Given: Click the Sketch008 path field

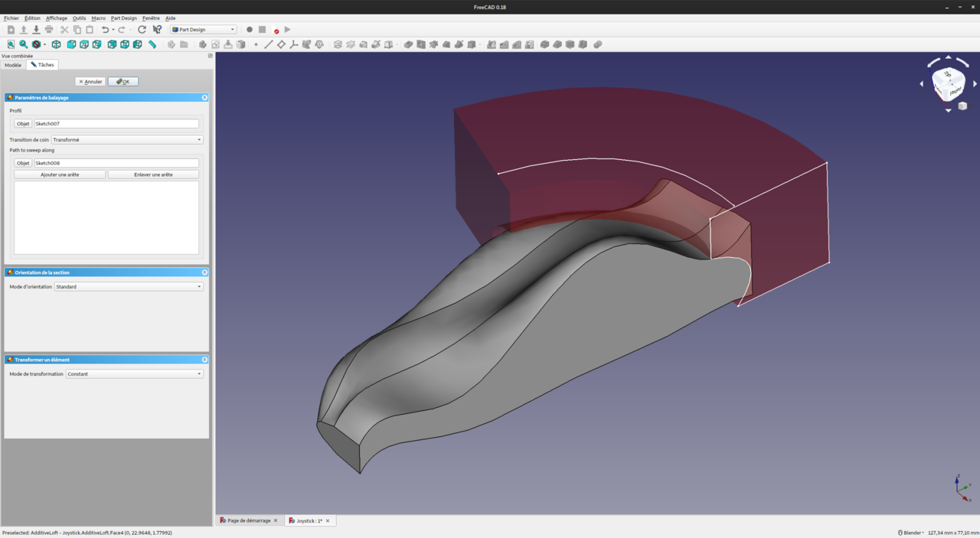Looking at the screenshot, I should (116, 163).
